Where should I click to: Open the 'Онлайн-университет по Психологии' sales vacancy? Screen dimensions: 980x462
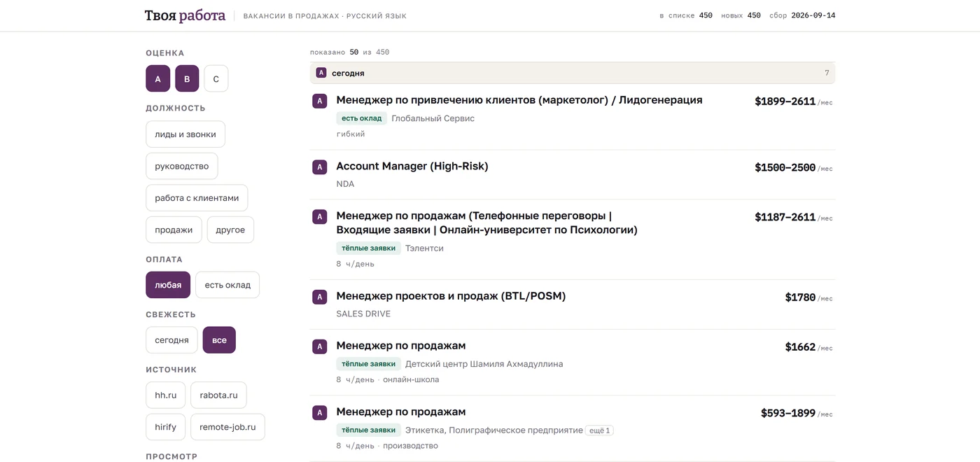tap(486, 223)
